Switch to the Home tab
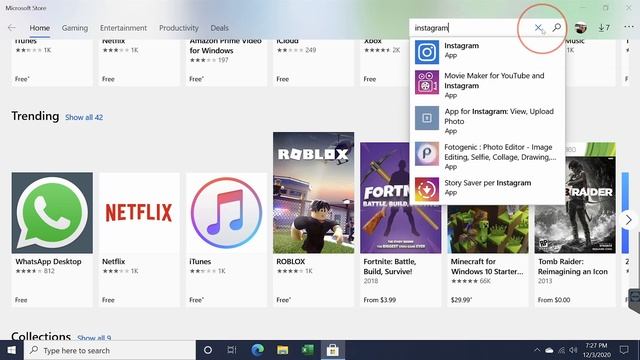 (x=40, y=28)
